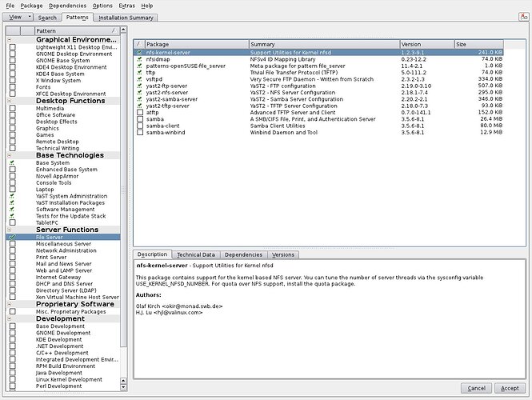Enable Web and LAMP Server checkbox
The width and height of the screenshot is (532, 400).
(x=13, y=270)
